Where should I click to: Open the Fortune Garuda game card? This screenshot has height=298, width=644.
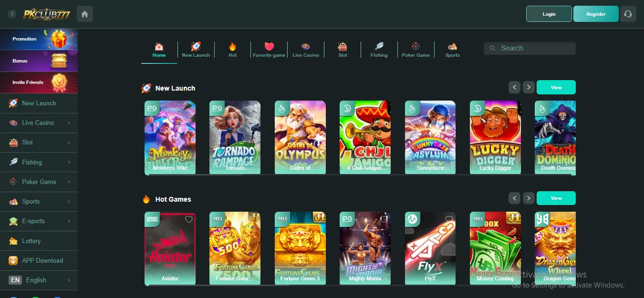235,248
